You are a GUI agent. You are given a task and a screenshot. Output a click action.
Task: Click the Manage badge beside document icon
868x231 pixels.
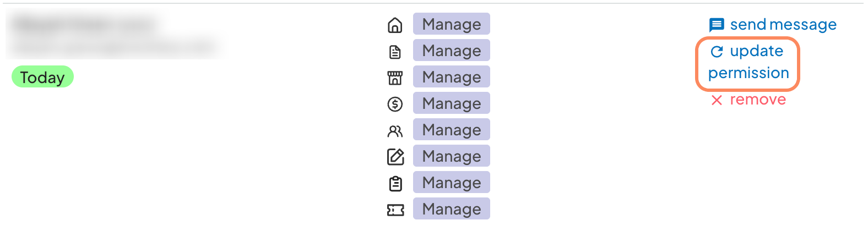[451, 51]
